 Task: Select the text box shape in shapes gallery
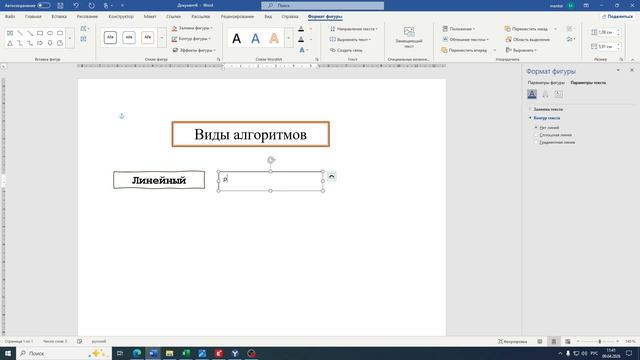pyautogui.click(x=10, y=33)
